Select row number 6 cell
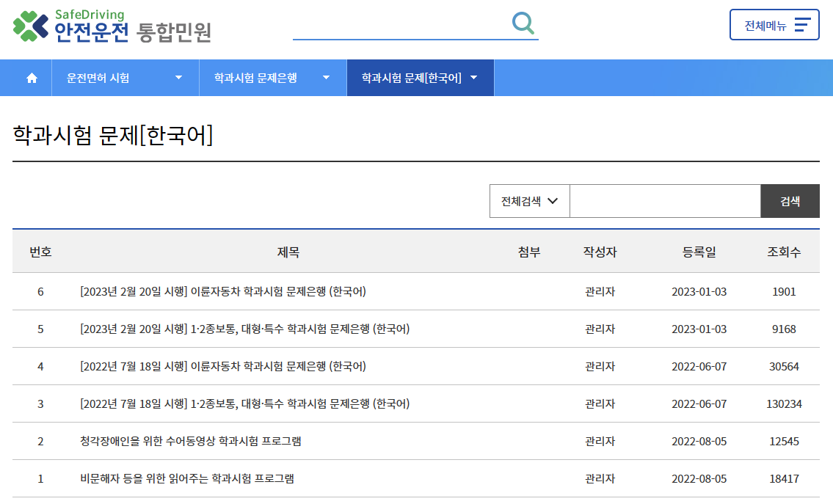The height and width of the screenshot is (504, 833). click(40, 291)
